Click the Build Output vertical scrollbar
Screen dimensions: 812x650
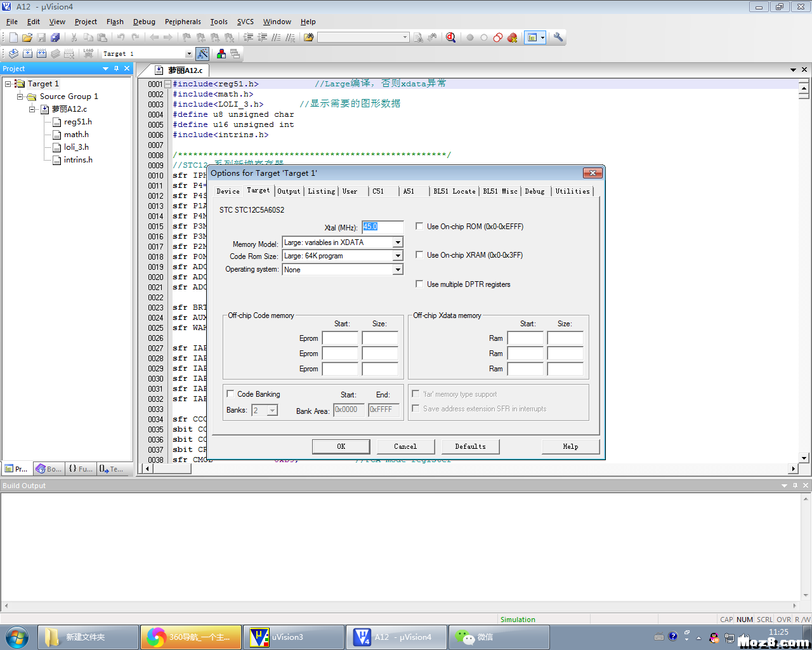click(x=806, y=547)
